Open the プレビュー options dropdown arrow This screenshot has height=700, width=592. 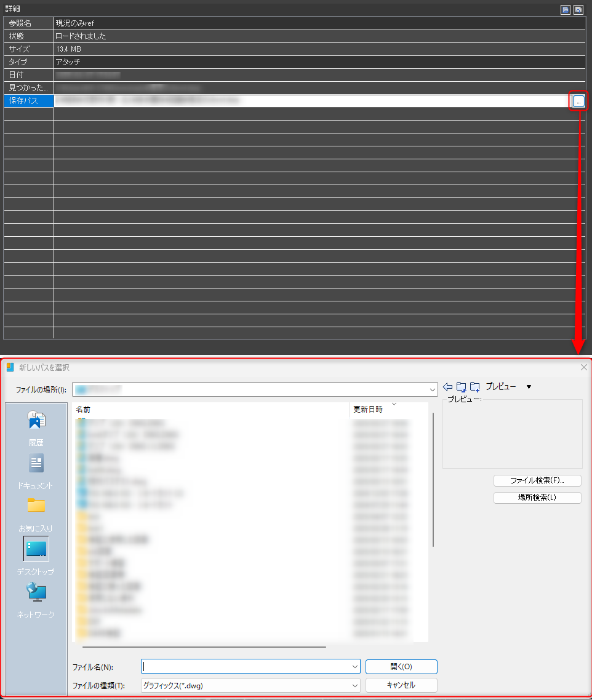528,386
